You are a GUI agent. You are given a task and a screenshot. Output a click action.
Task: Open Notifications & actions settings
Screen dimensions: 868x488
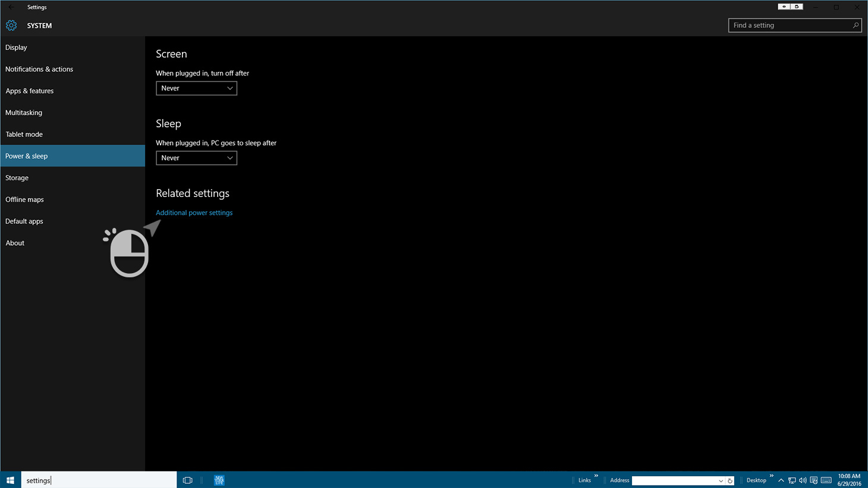pos(39,69)
